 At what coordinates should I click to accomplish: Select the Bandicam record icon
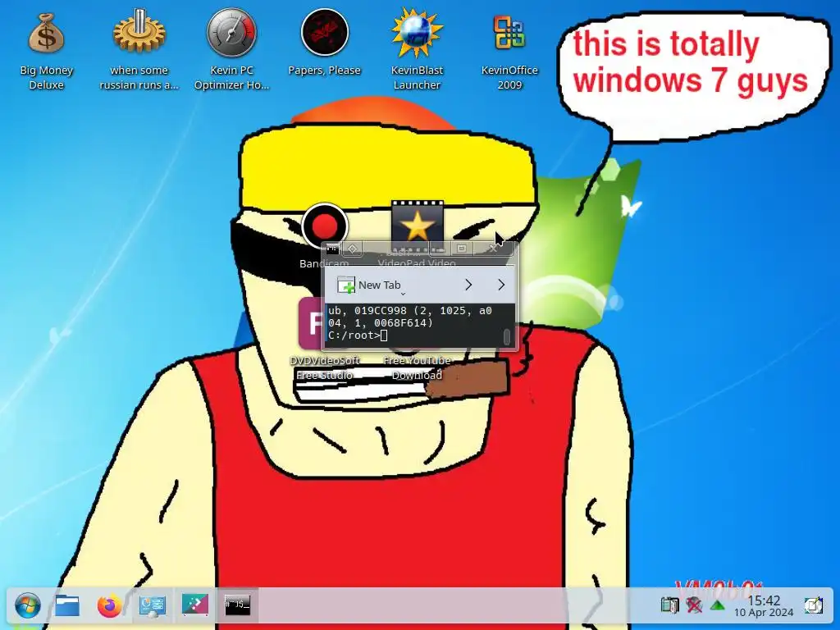tap(324, 226)
